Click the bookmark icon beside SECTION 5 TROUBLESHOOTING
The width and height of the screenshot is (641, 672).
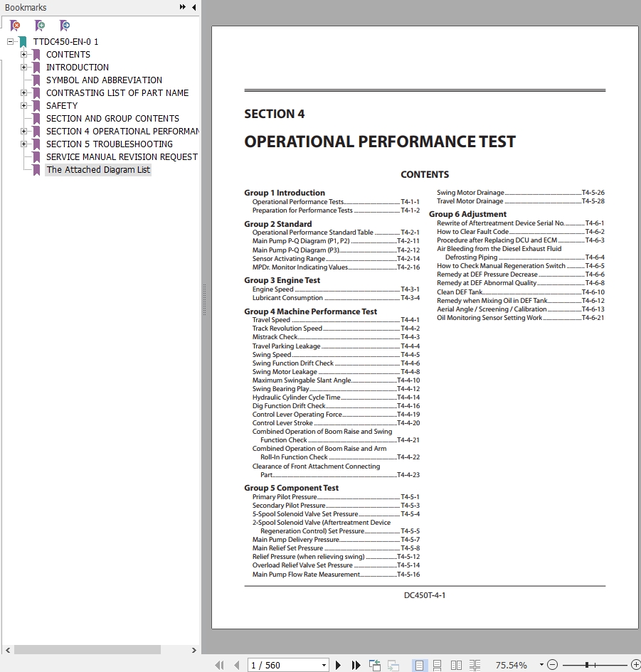(36, 144)
